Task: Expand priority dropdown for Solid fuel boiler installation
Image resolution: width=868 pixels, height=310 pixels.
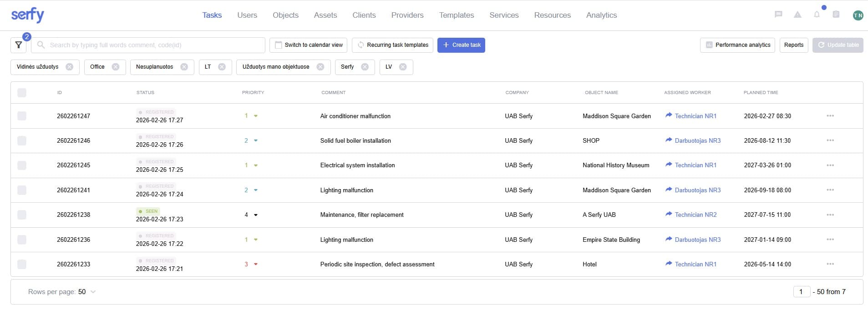Action: tap(256, 140)
